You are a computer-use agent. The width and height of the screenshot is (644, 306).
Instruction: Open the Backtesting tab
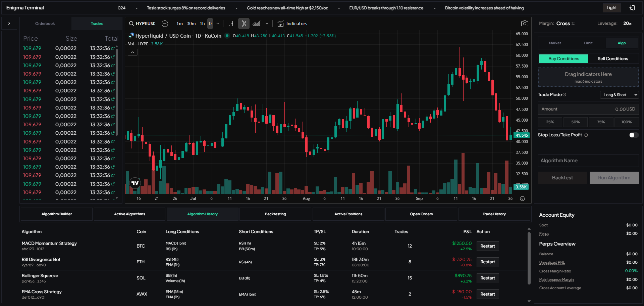tap(275, 214)
